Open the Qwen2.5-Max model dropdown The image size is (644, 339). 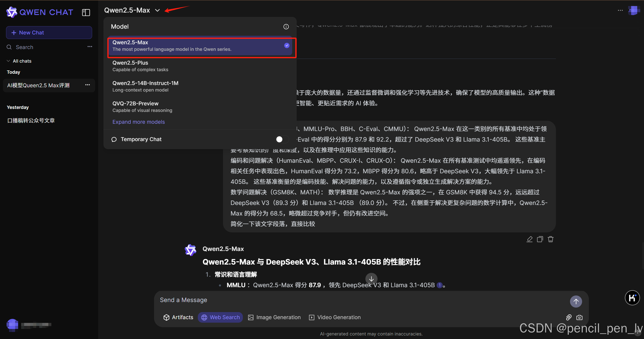[132, 10]
